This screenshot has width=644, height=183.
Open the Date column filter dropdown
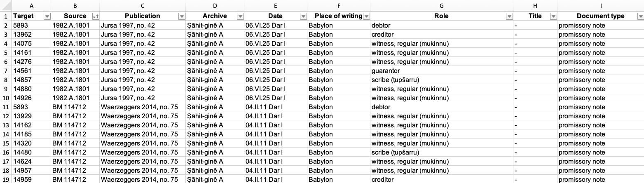coord(303,16)
